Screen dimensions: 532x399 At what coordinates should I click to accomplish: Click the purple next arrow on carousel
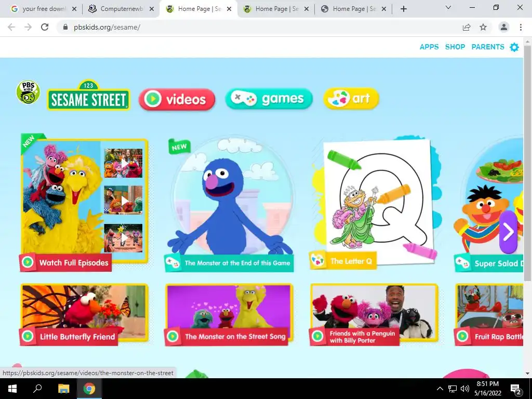coord(508,232)
